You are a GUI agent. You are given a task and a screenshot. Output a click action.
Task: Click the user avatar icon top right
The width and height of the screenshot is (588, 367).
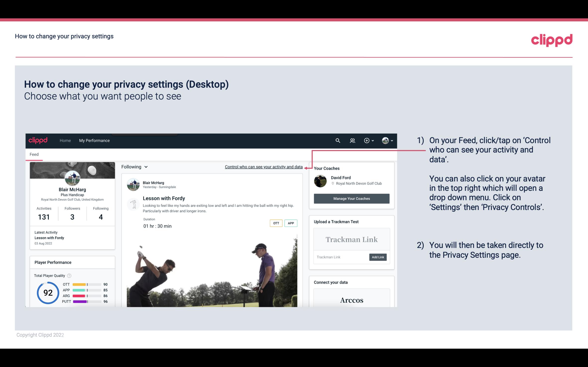[x=385, y=140]
